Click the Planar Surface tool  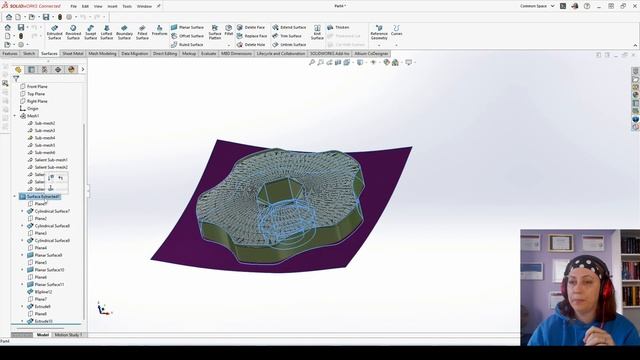[x=187, y=27]
